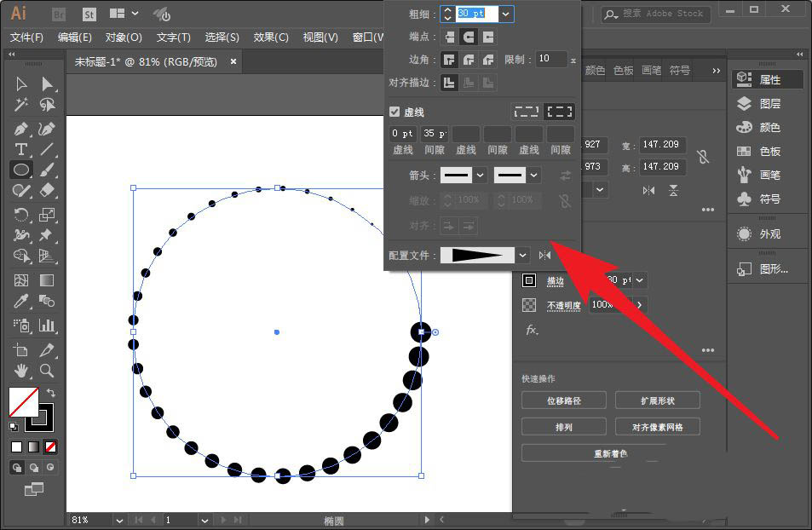
Task: Open the stroke weight 30 pt dropdown
Action: point(506,14)
